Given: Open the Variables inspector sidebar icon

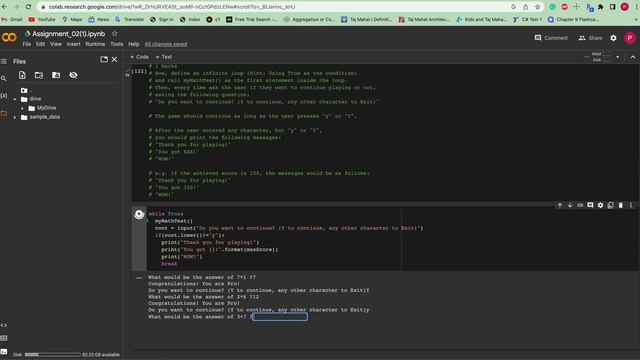Looking at the screenshot, I should click(4, 96).
